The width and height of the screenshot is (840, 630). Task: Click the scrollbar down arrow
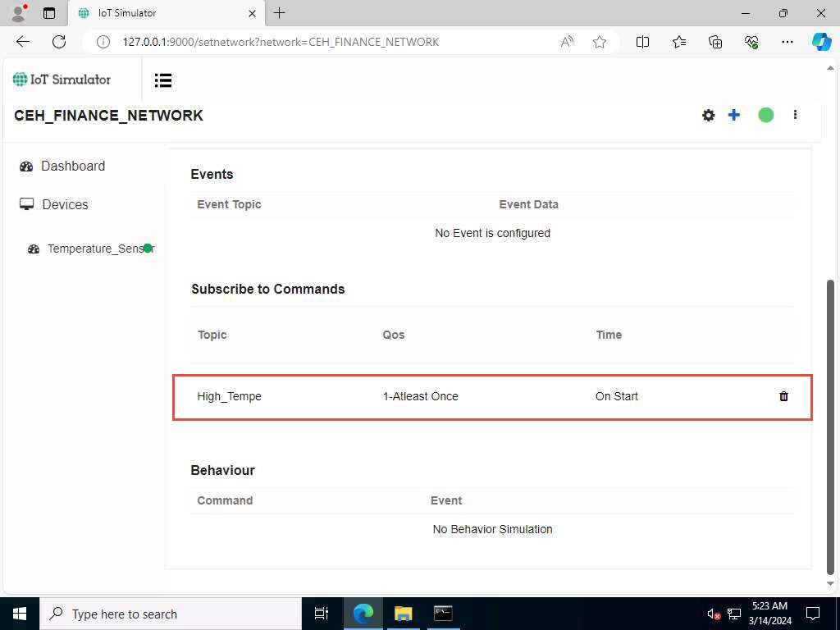coord(830,584)
